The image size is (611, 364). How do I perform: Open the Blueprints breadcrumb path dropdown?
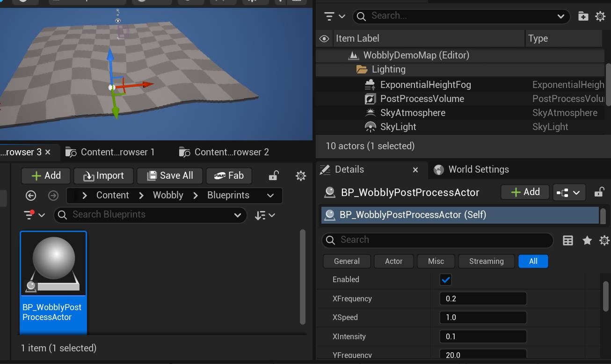point(270,195)
